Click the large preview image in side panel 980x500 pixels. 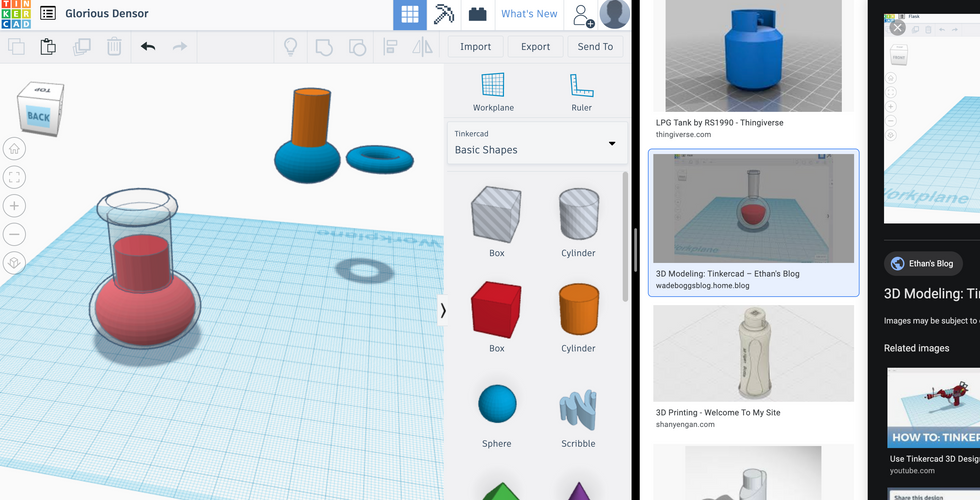932,119
